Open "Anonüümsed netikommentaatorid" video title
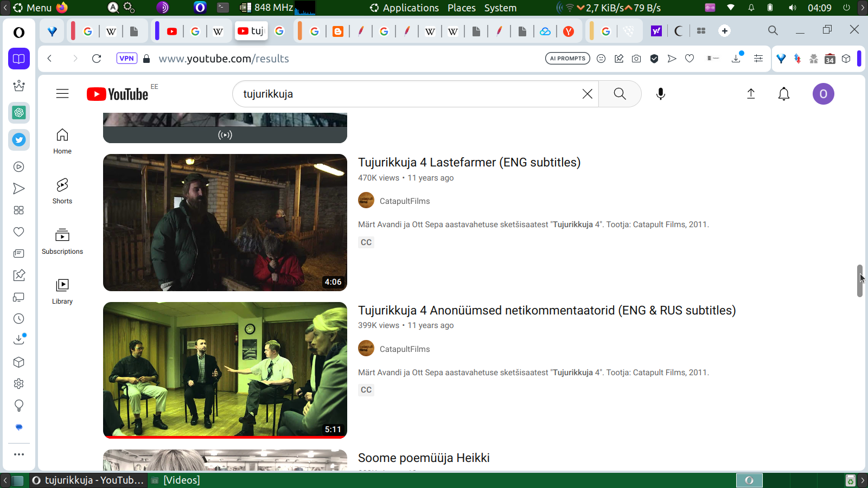The width and height of the screenshot is (868, 488). 547,310
